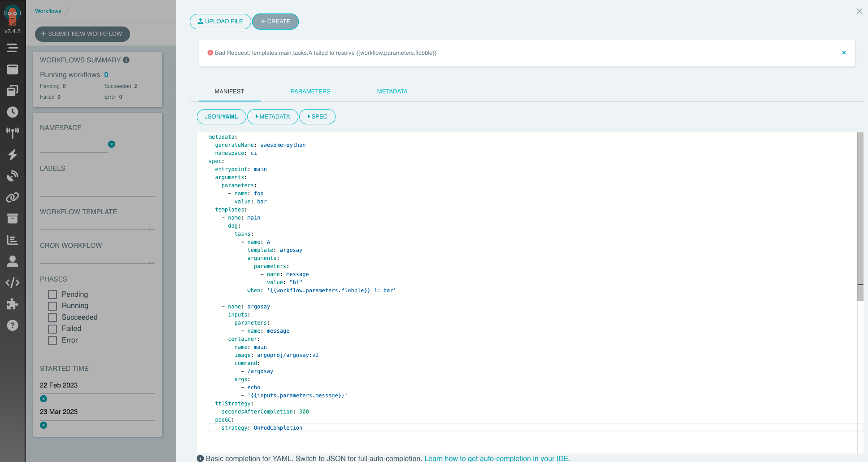Check the Failed phase filter
This screenshot has height=462, width=868.
pos(52,329)
